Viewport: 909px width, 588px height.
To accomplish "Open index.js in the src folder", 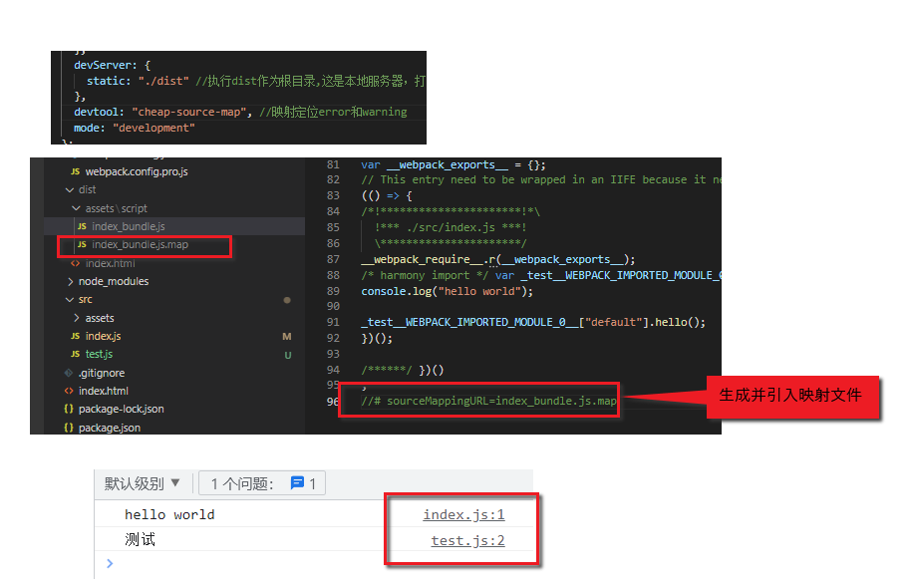I will 103,336.
